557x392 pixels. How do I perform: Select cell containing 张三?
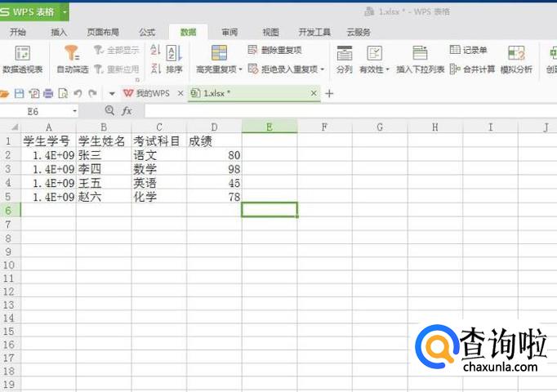pos(104,155)
